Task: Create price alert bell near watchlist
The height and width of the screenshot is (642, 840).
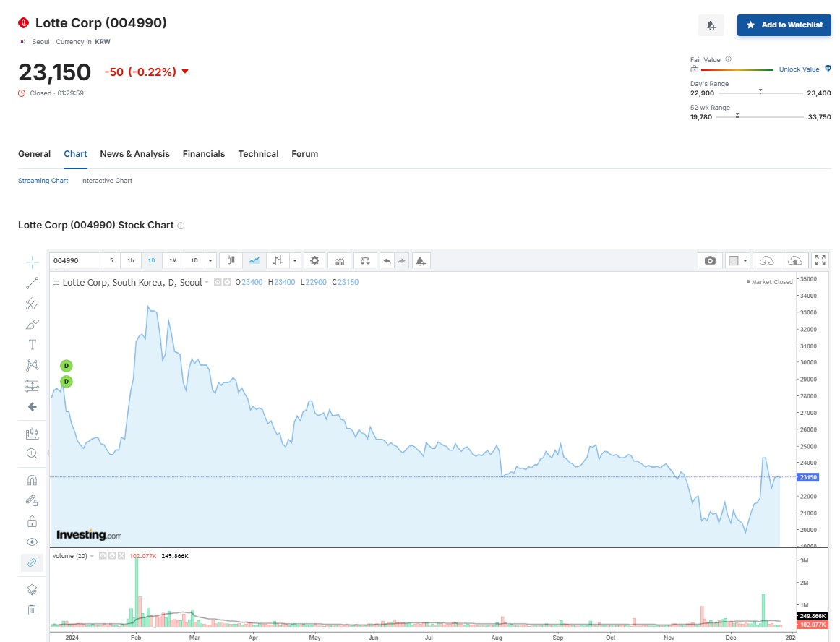Action: pos(711,25)
